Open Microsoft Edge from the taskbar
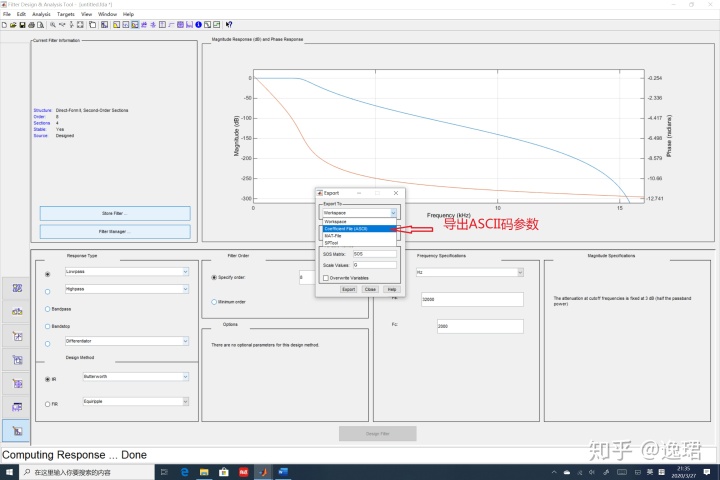Image resolution: width=720 pixels, height=480 pixels. [x=185, y=472]
